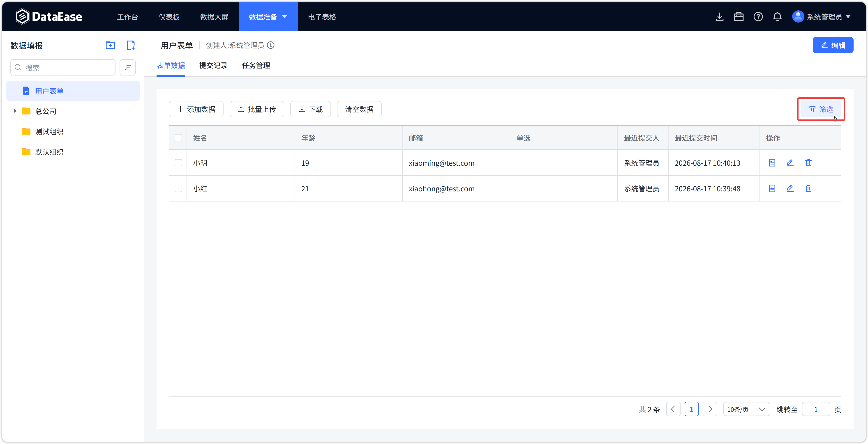Edit the 小明 row with pencil icon
This screenshot has width=868, height=444.
(x=790, y=162)
